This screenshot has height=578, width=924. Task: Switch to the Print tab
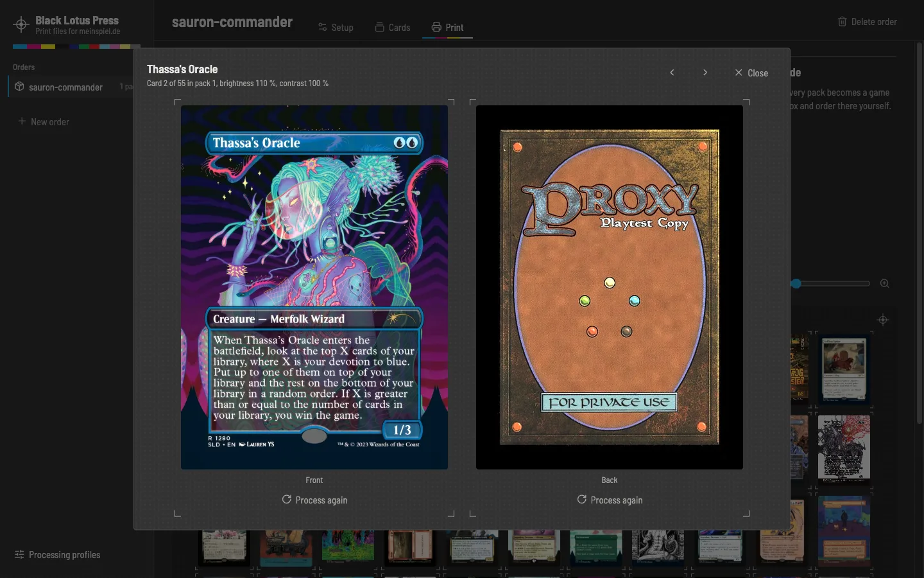click(447, 28)
